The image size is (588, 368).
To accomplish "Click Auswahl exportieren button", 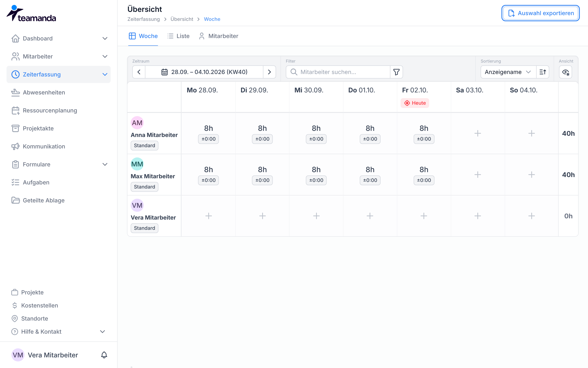I will (541, 13).
